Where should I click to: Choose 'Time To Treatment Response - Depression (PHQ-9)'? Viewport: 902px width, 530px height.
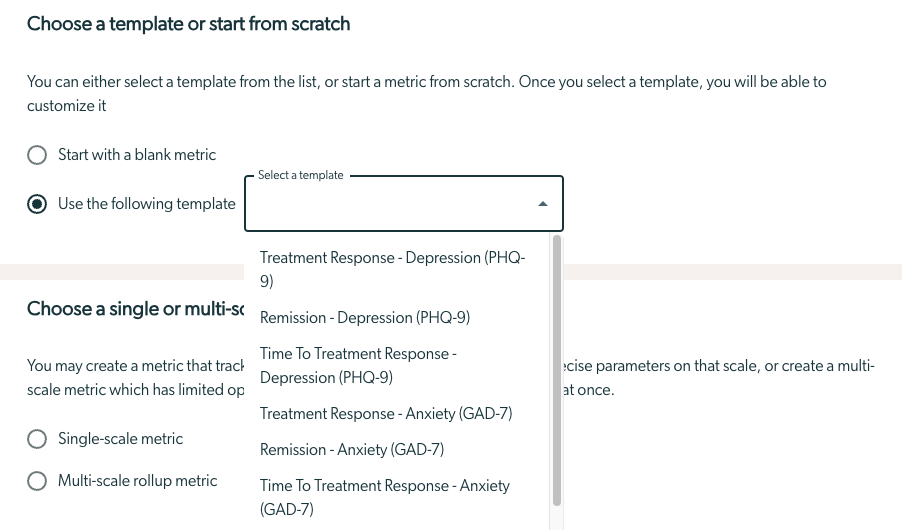(x=397, y=365)
